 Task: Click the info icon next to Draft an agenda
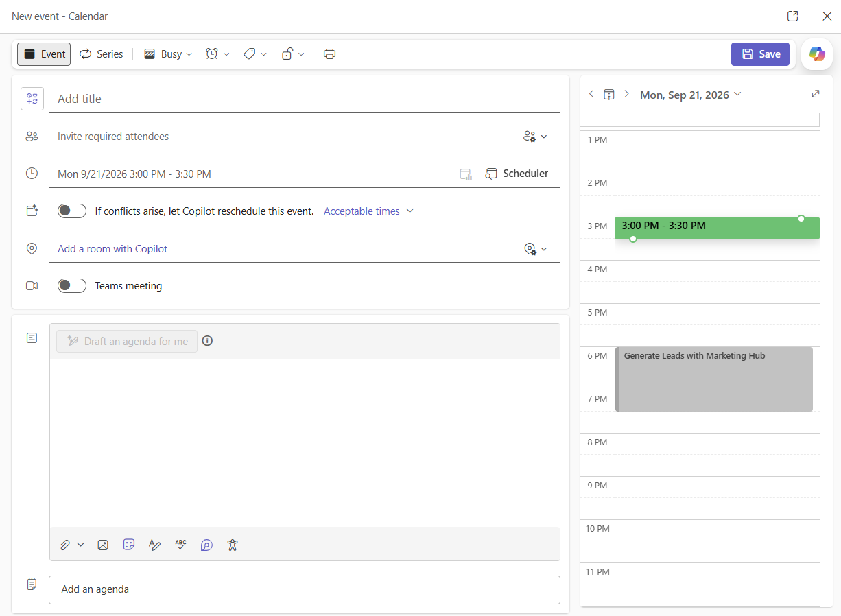[x=207, y=341]
